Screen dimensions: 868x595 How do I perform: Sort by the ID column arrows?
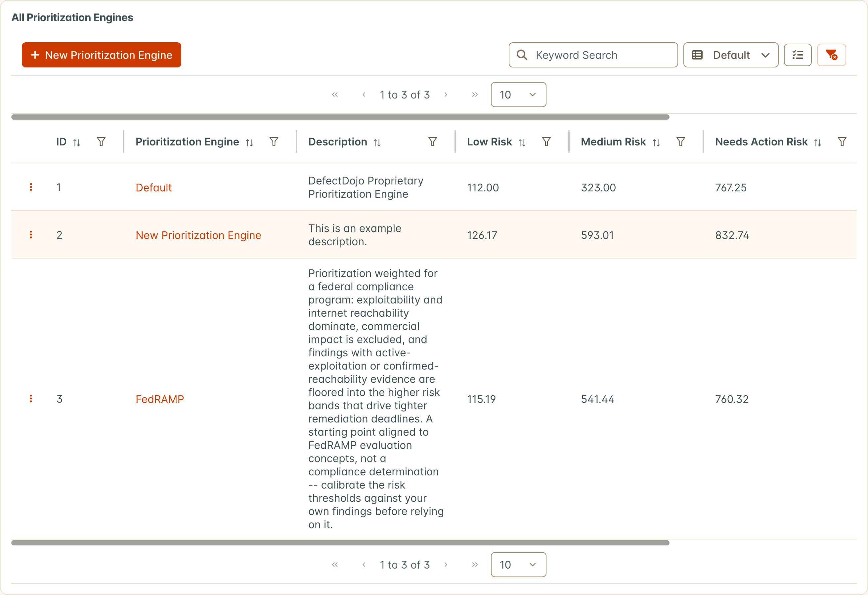pos(76,142)
